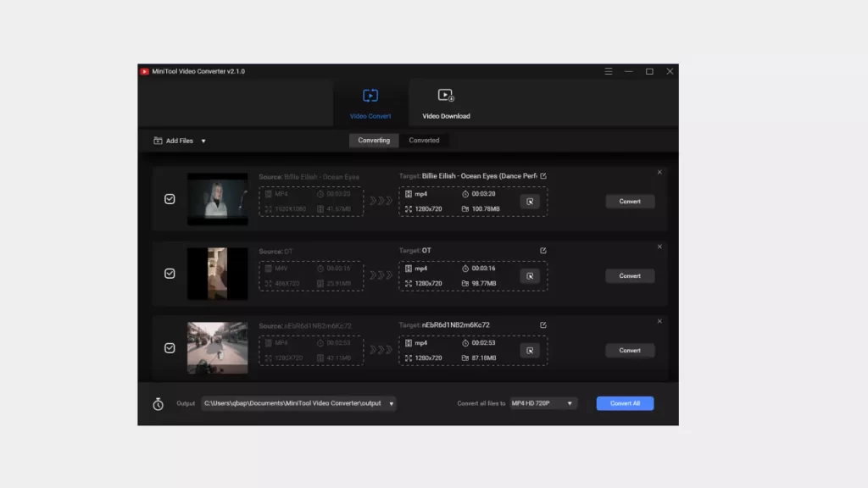The width and height of the screenshot is (868, 488).
Task: Click the Convert All button
Action: (625, 403)
